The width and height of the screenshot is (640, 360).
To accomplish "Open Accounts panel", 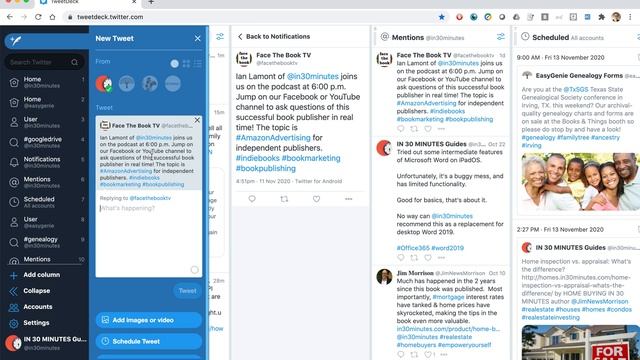I will [x=31, y=307].
